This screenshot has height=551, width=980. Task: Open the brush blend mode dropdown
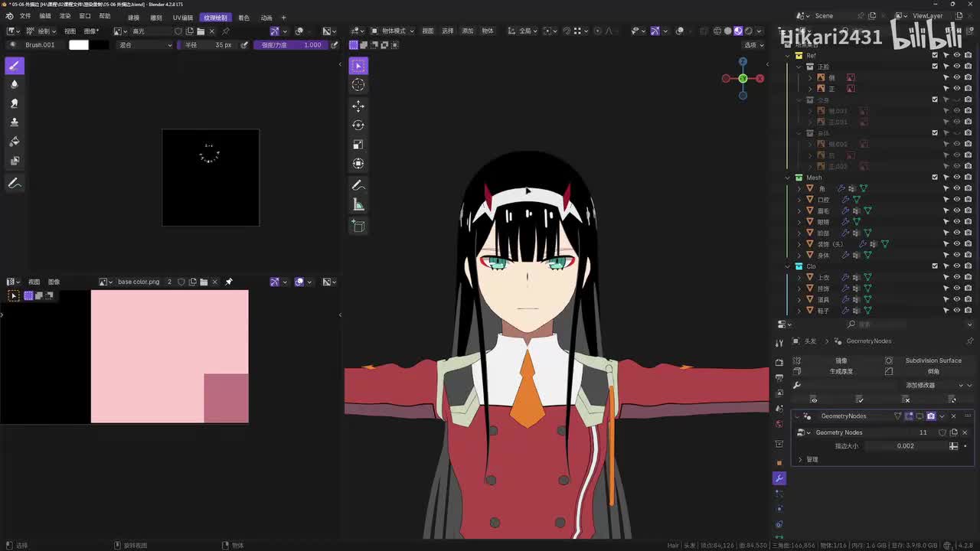(145, 45)
